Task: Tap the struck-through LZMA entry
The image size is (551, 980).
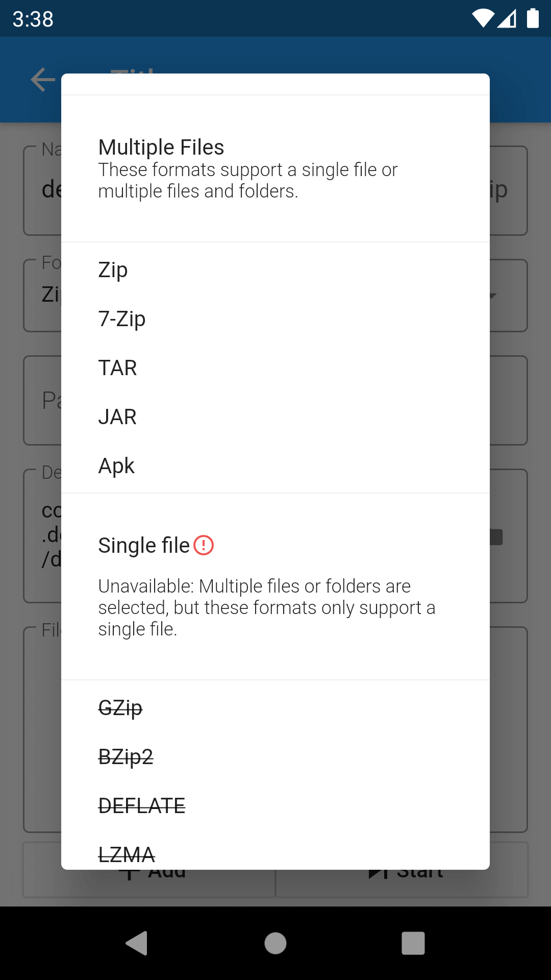Action: (127, 853)
